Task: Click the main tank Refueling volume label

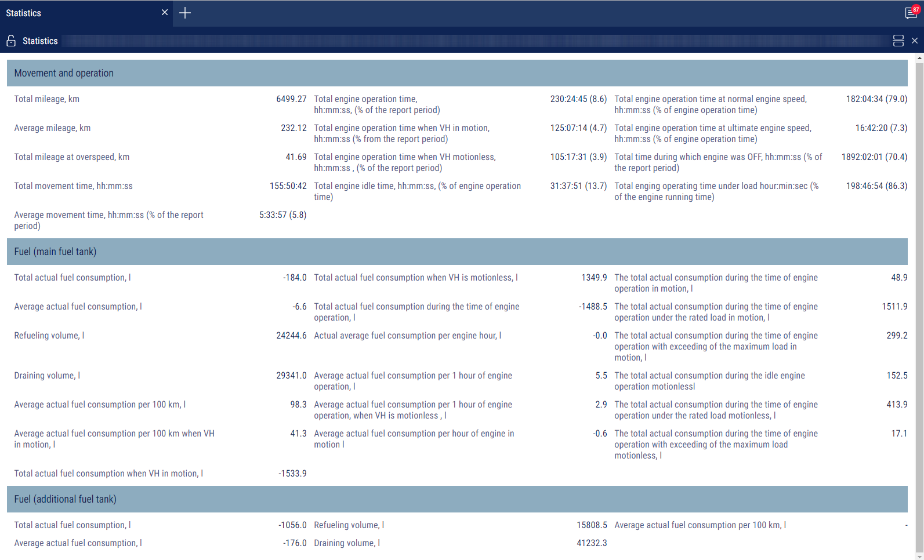Action: coord(49,336)
